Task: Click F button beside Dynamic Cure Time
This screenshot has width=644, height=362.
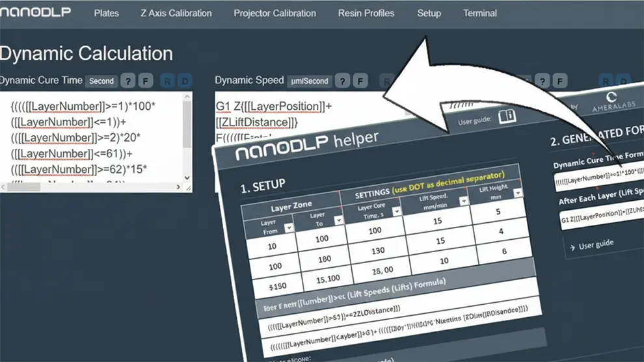Action: coord(146,81)
